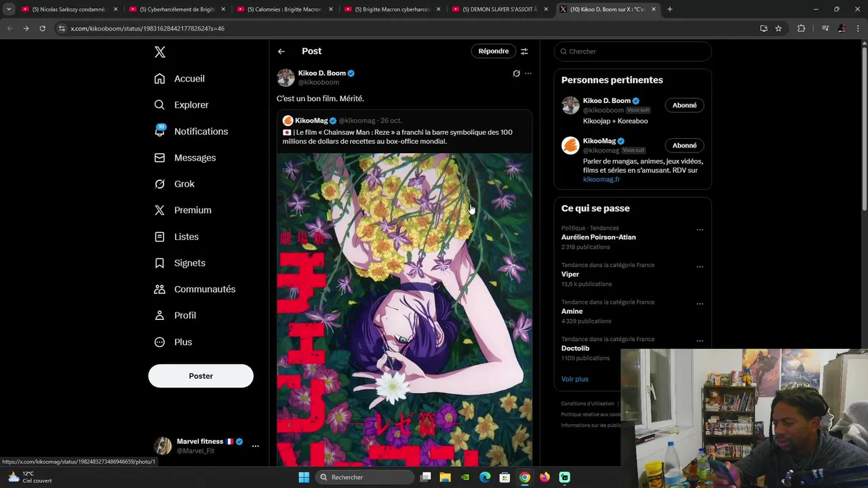Screen dimensions: 868x488
Task: Open options for the Amine trend
Action: coord(700,304)
